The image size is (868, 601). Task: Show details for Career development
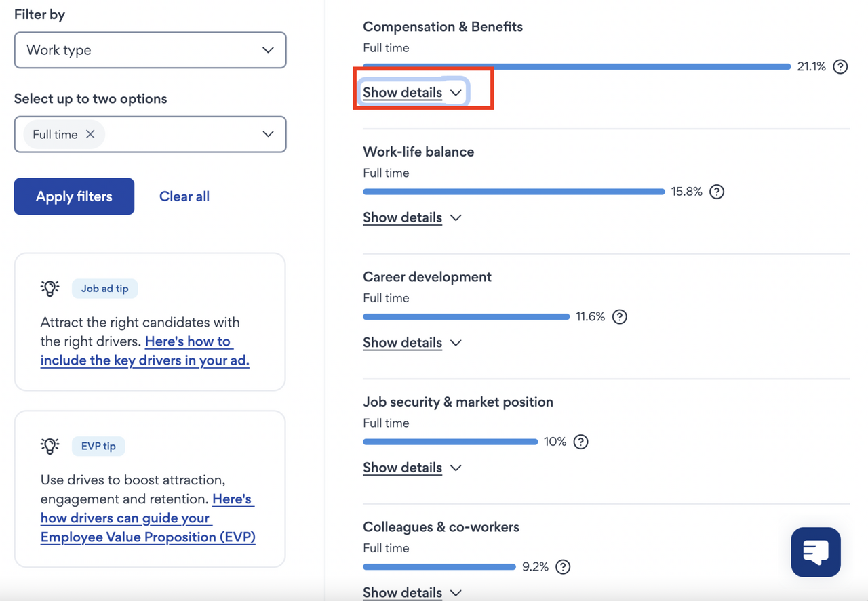tap(412, 342)
